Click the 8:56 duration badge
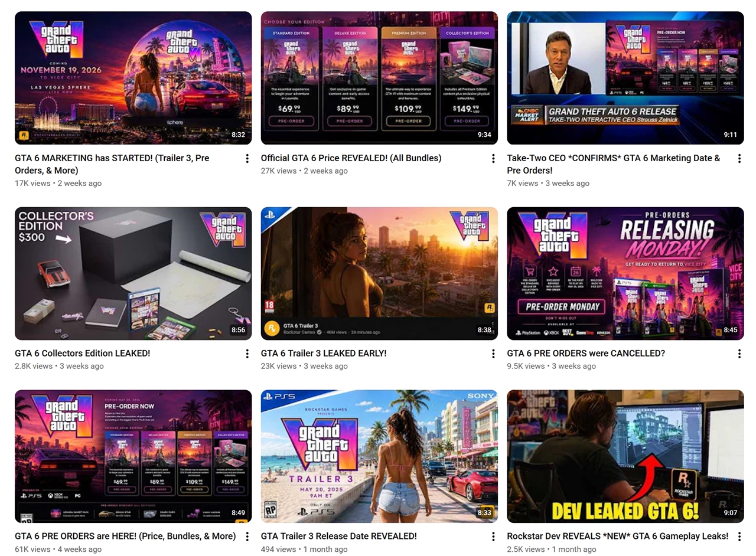 (238, 330)
